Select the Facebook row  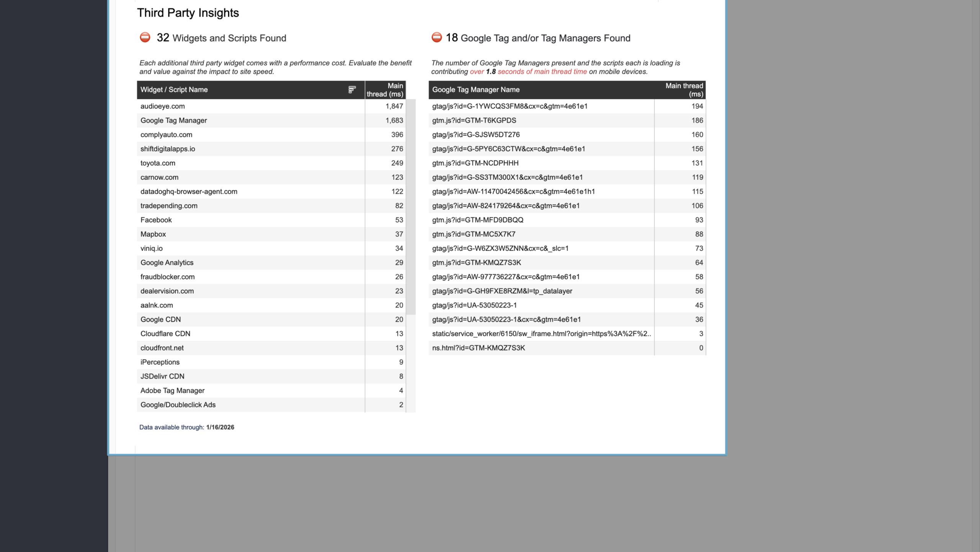pos(271,220)
